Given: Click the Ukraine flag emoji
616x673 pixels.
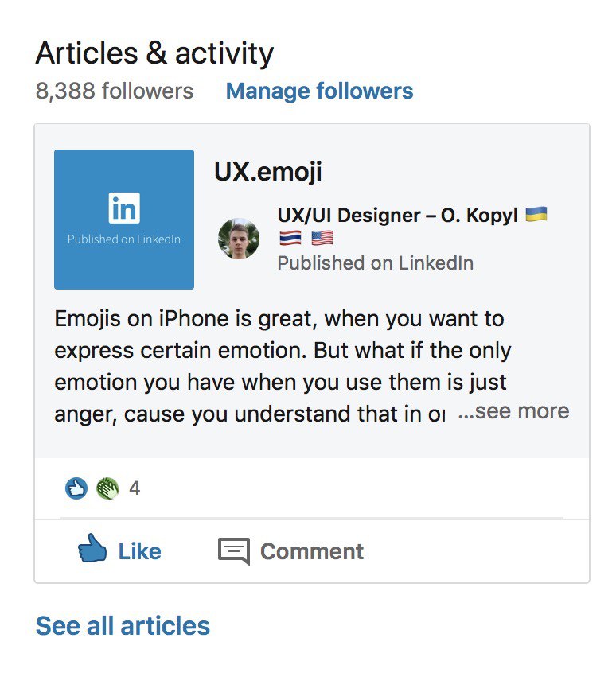Looking at the screenshot, I should pyautogui.click(x=536, y=214).
